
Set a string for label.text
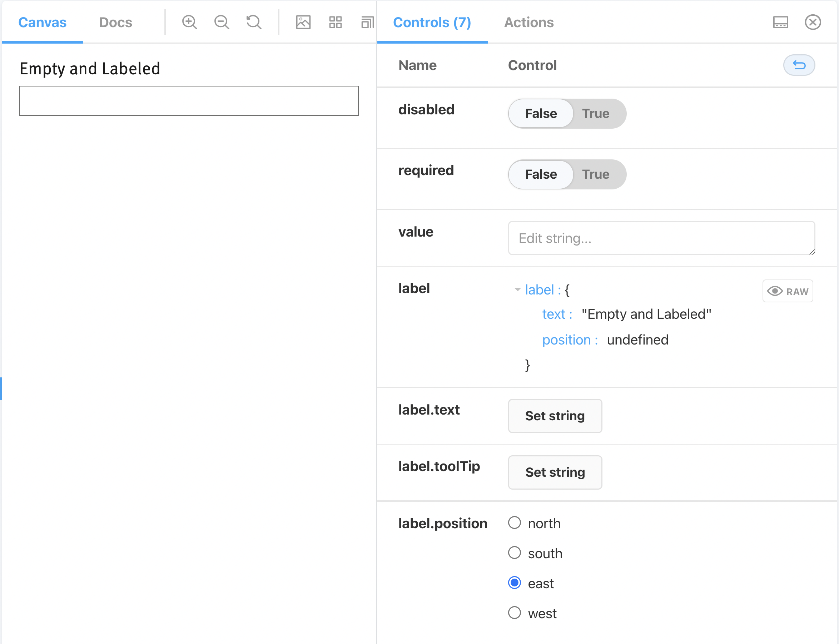[x=555, y=416]
